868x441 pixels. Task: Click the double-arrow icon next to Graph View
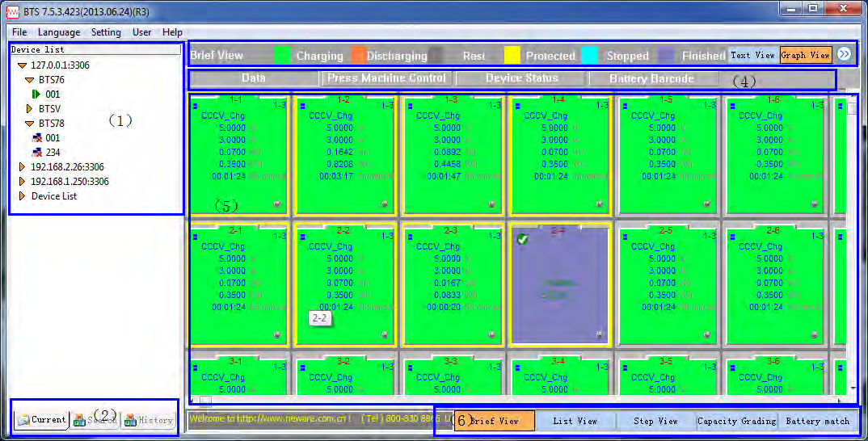[844, 54]
